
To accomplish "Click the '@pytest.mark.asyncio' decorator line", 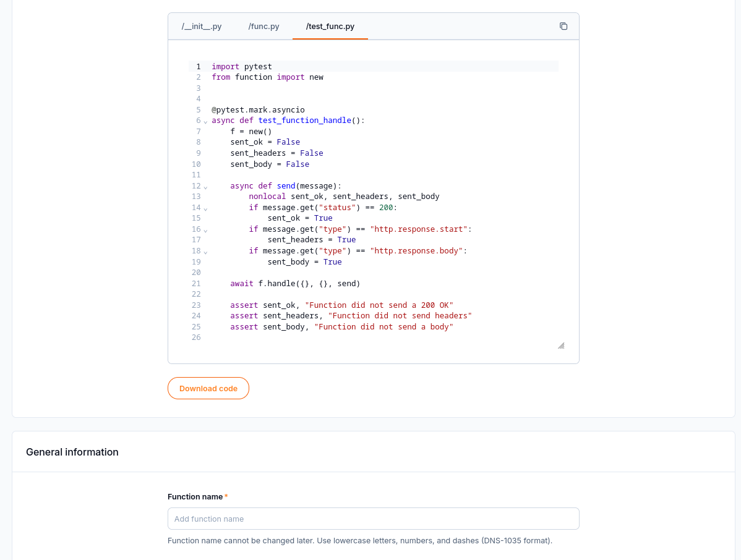I will pyautogui.click(x=258, y=109).
